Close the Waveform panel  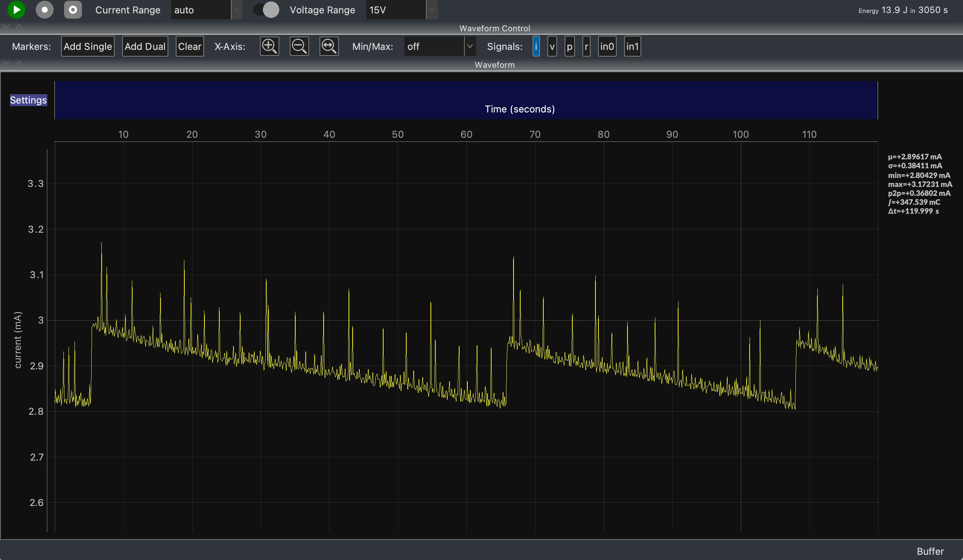(6, 63)
